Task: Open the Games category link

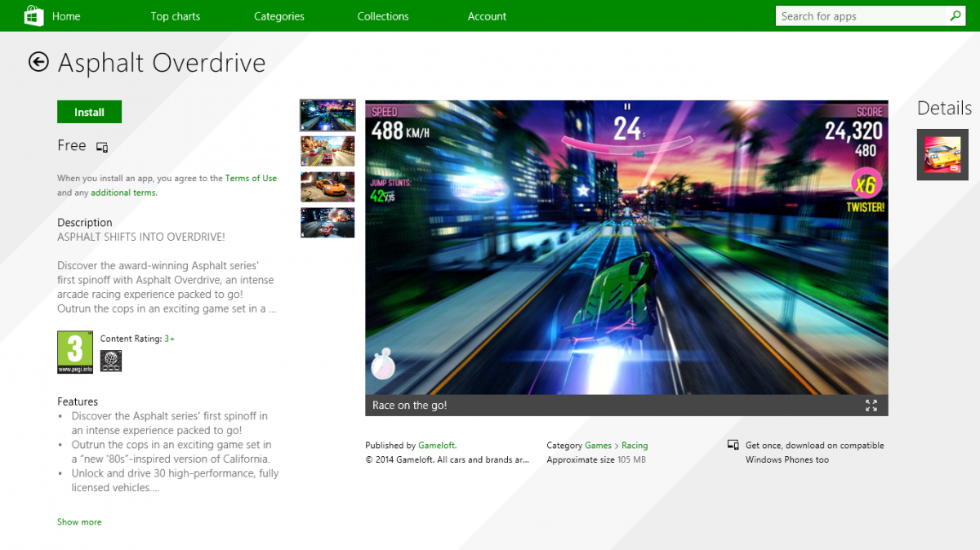Action: pos(598,446)
